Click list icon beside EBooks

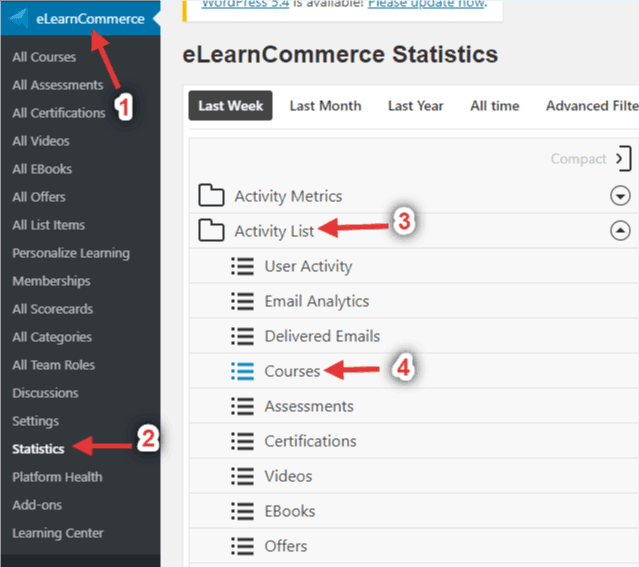pos(242,511)
